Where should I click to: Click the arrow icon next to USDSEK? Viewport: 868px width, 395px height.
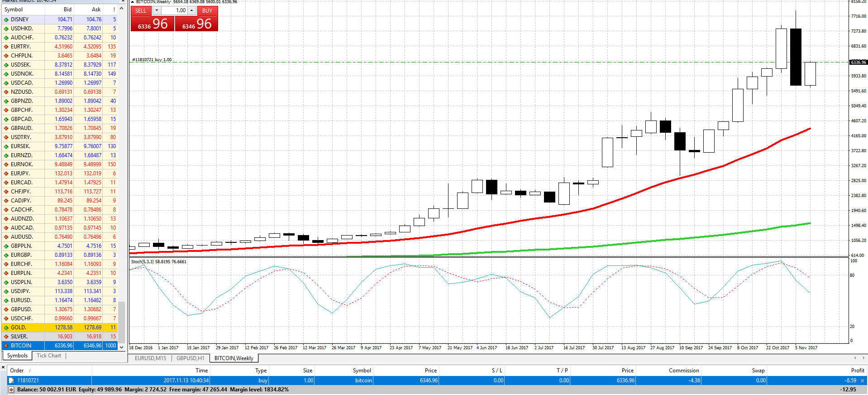click(x=6, y=65)
